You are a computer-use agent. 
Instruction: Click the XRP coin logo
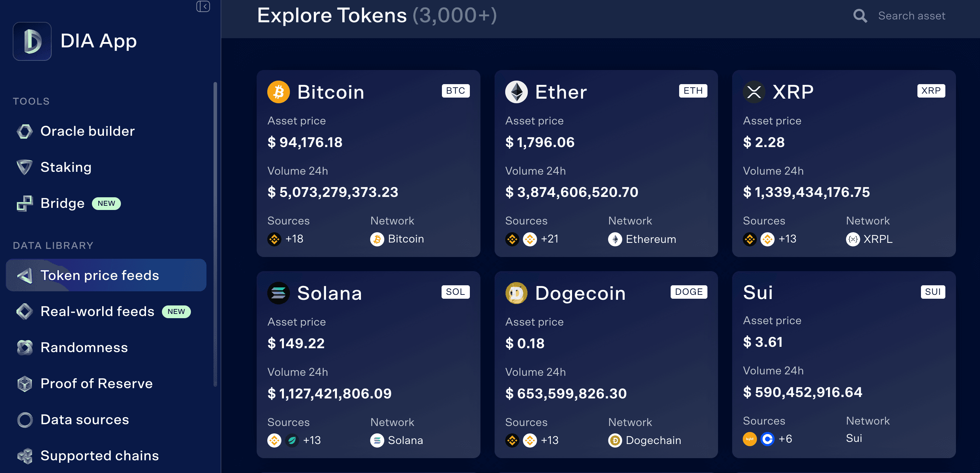[x=754, y=92]
